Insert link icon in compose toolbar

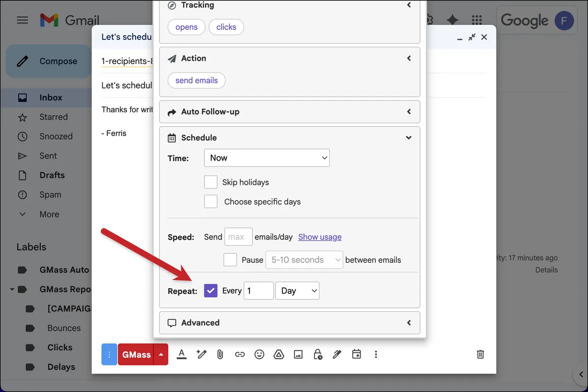click(x=240, y=354)
